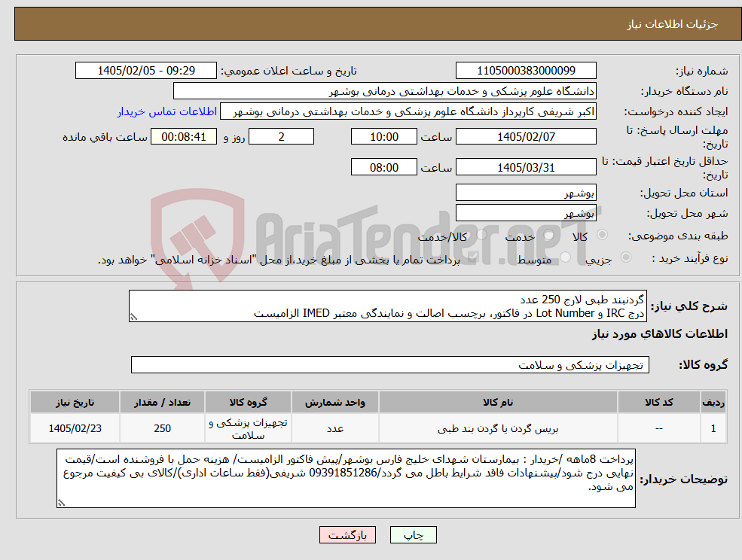742x560 pixels.
Task: Click the ردیف column header
Action: pyautogui.click(x=713, y=402)
